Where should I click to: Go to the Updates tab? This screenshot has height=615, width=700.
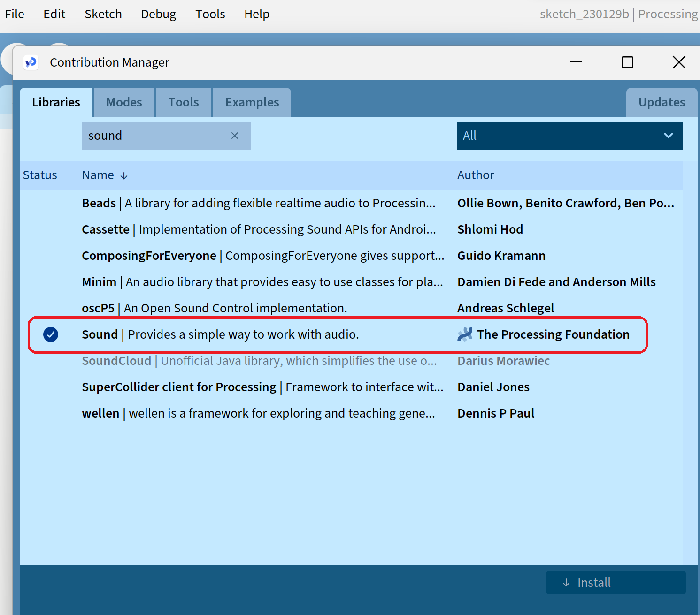662,102
